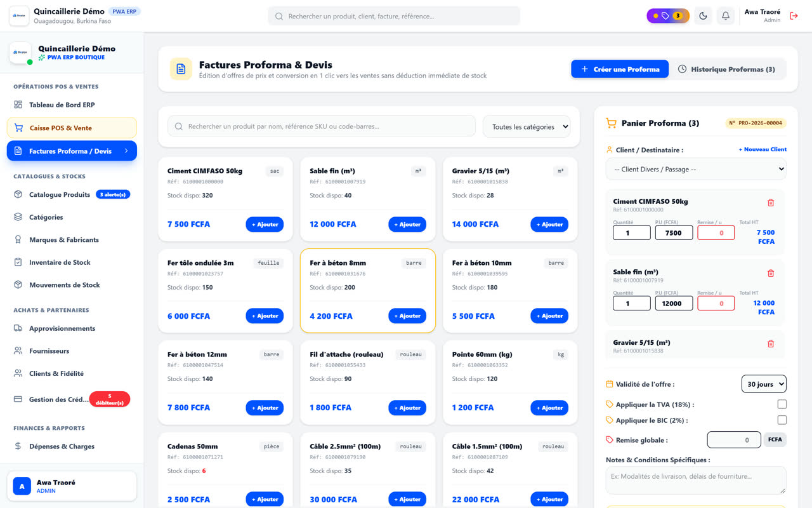This screenshot has height=508, width=812.
Task: Open the Awa Traoré profile card in sidebar
Action: [x=72, y=486]
